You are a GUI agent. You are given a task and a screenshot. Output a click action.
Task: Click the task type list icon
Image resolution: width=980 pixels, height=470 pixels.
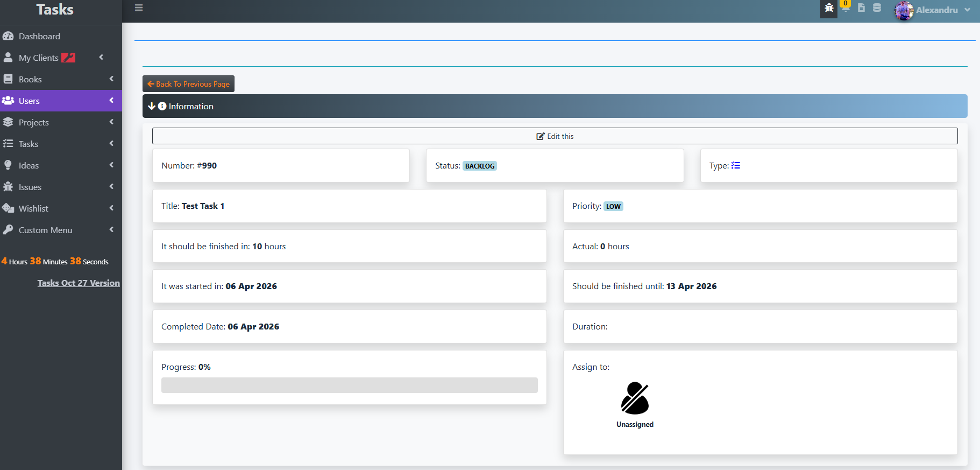tap(736, 166)
